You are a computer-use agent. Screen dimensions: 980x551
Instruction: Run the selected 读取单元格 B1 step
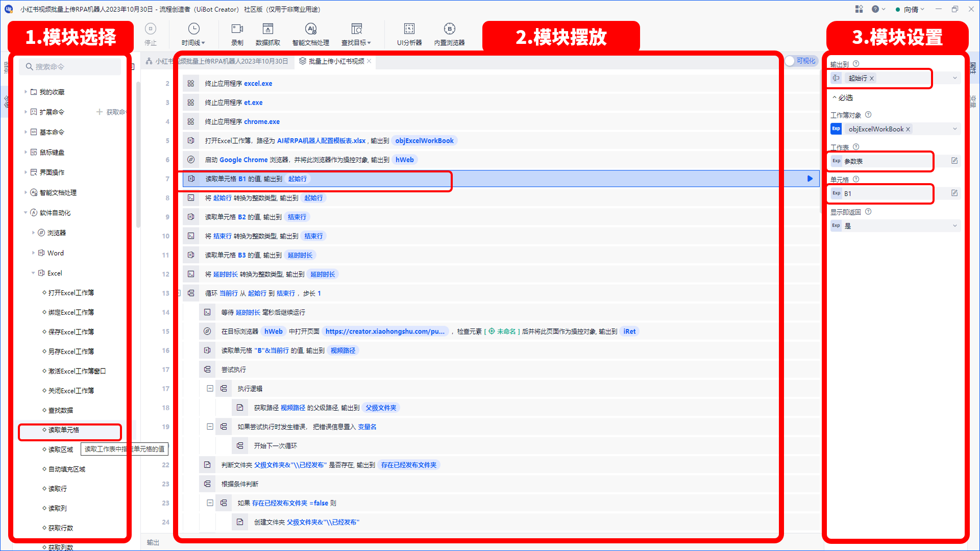tap(810, 179)
